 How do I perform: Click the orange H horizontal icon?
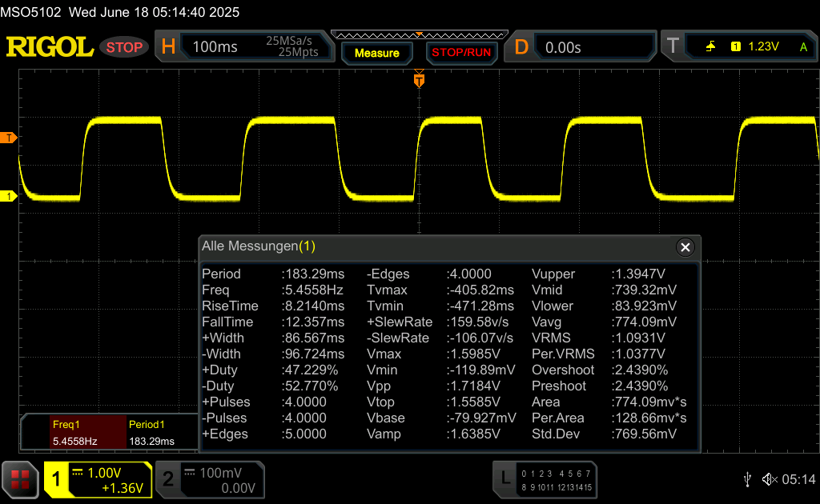point(168,47)
